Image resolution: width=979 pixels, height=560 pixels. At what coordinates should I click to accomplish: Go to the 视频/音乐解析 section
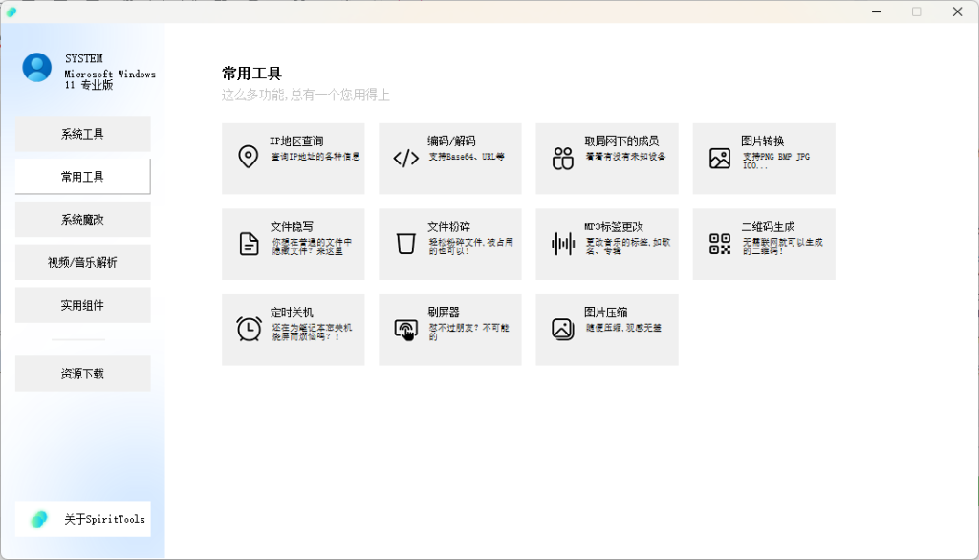coord(82,262)
